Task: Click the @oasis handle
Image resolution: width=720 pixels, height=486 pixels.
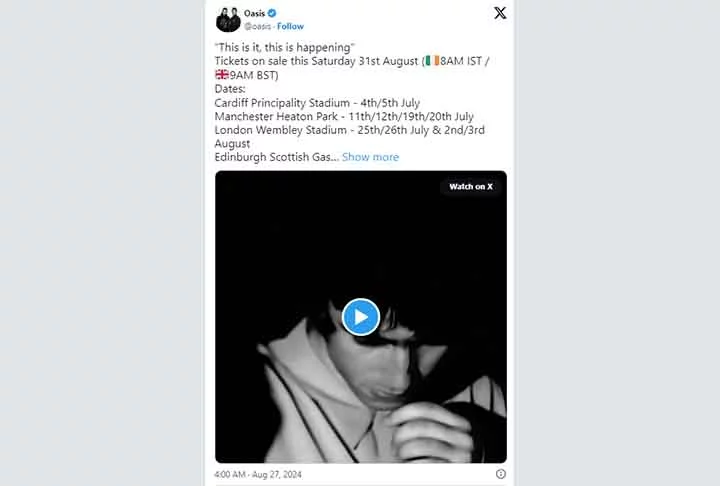Action: coord(259,26)
